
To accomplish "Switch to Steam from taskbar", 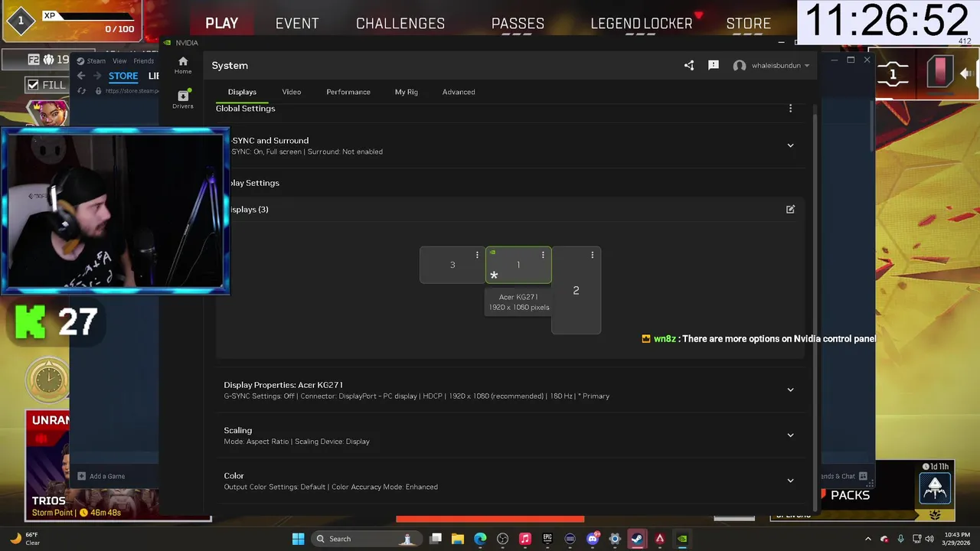I will click(x=637, y=539).
